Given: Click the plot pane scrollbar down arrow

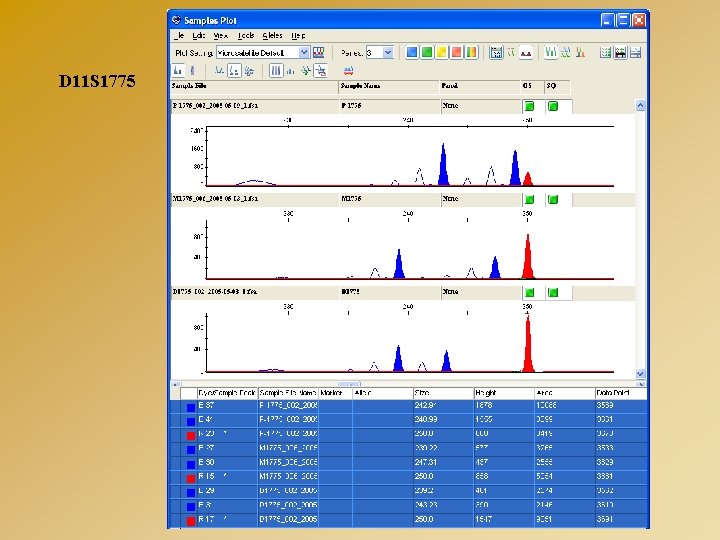Looking at the screenshot, I should coord(640,373).
